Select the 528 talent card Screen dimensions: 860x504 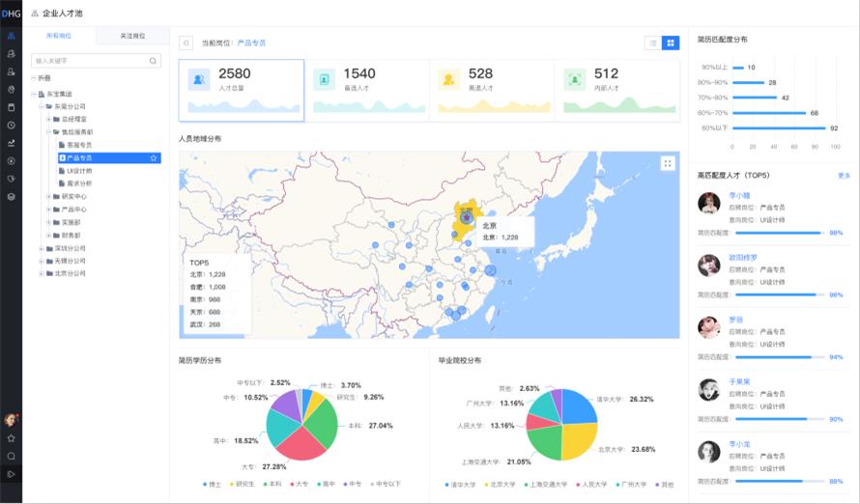pyautogui.click(x=493, y=90)
